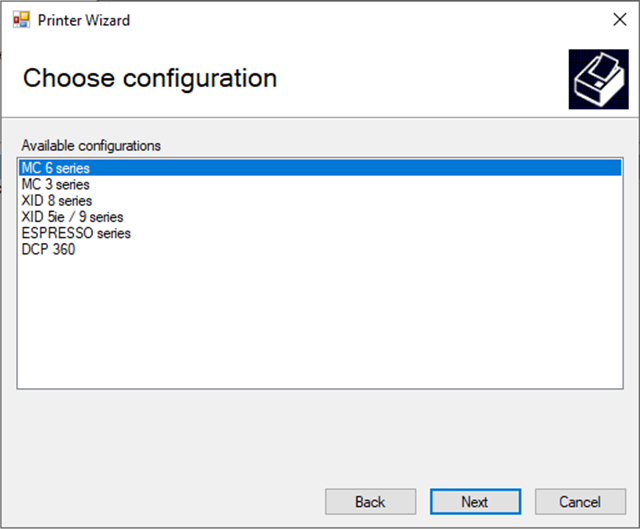Click the Printer Wizard title bar app icon
This screenshot has width=640, height=529.
pos(21,20)
